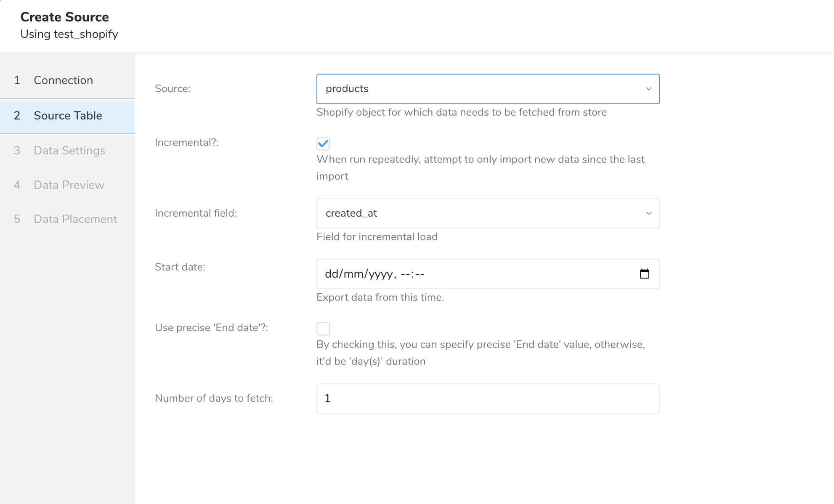Viewport: 834px width, 504px height.
Task: Click the Create Source heading
Action: (x=64, y=17)
